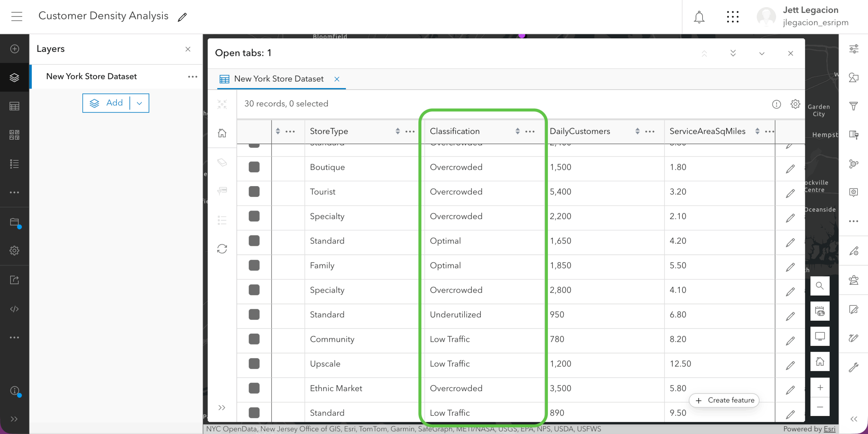Open table settings gear icon
Viewport: 868px width, 434px height.
coord(795,104)
